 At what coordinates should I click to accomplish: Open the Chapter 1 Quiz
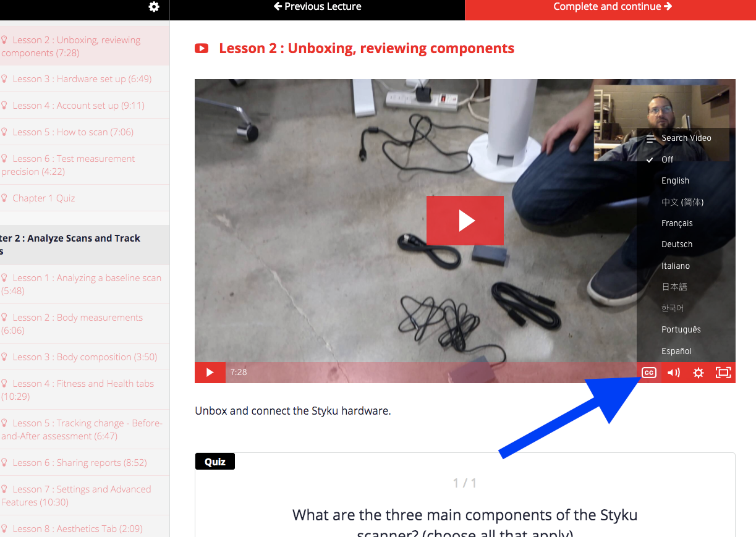coord(43,198)
